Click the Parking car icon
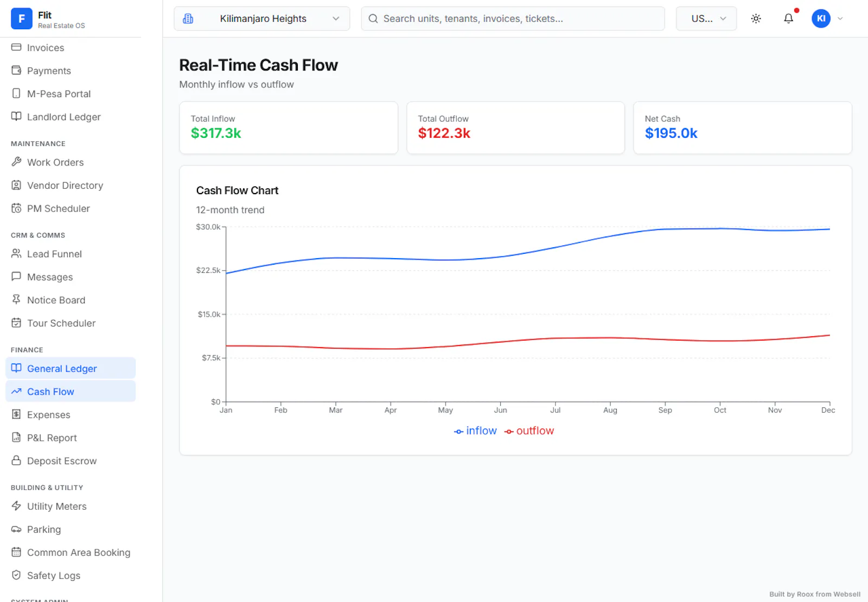 (x=16, y=529)
